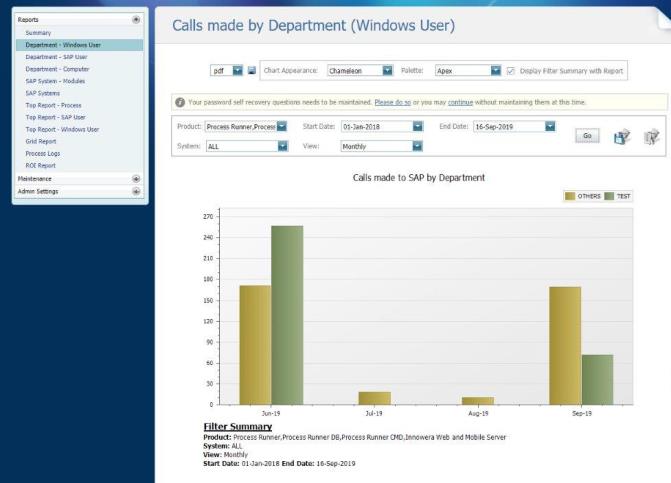Screen dimensions: 671x483
Task: Open Department - Computer report
Action: click(57, 69)
